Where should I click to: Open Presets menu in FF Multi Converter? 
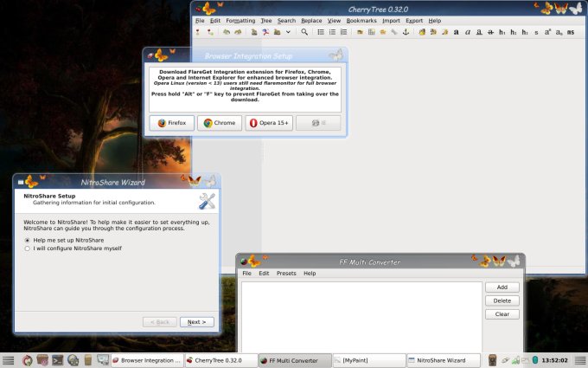(x=286, y=273)
